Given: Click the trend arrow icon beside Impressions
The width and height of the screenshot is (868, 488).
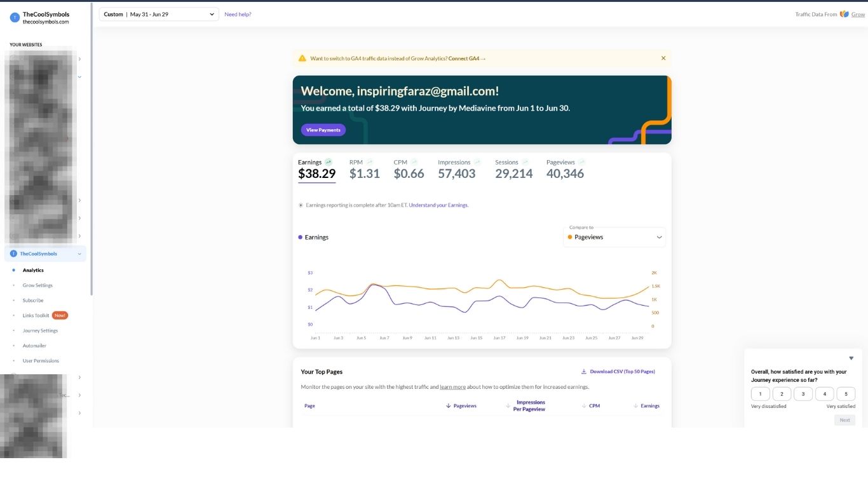Looking at the screenshot, I should (477, 162).
